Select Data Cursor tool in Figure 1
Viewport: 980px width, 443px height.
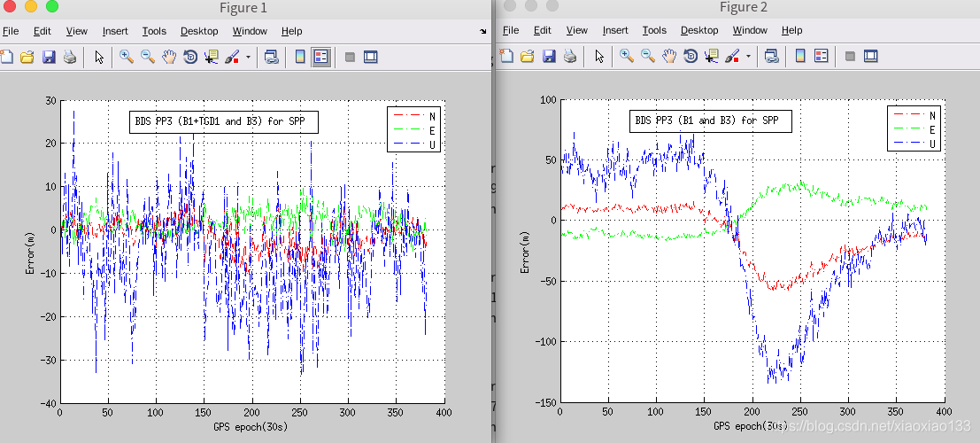tap(212, 57)
